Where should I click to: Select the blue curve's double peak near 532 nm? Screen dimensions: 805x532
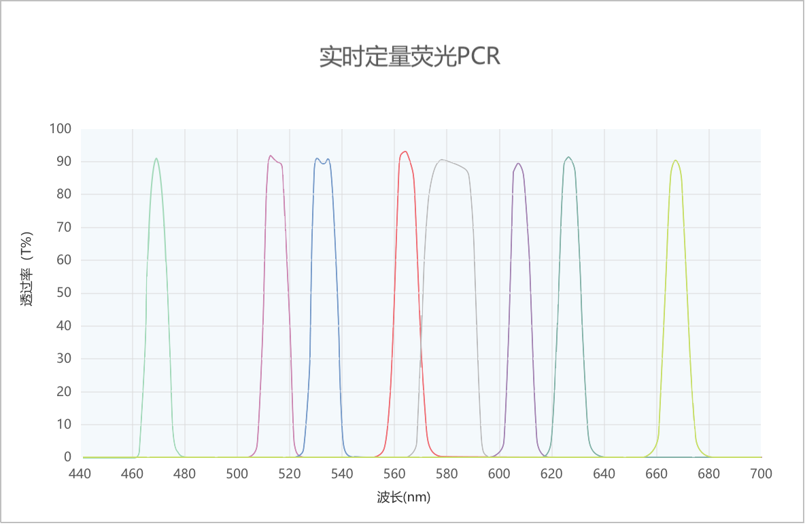(x=322, y=161)
